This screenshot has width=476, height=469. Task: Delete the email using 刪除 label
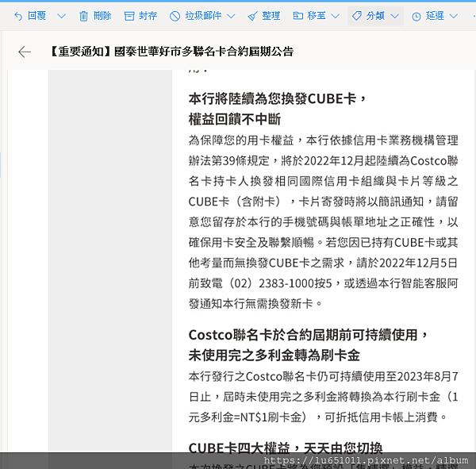(102, 16)
